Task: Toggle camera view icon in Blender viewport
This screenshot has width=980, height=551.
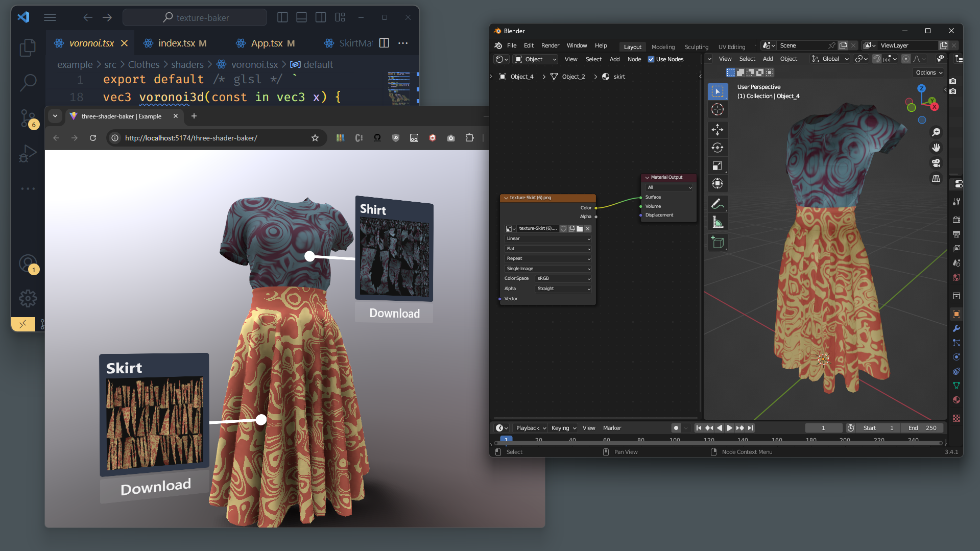Action: tap(936, 163)
